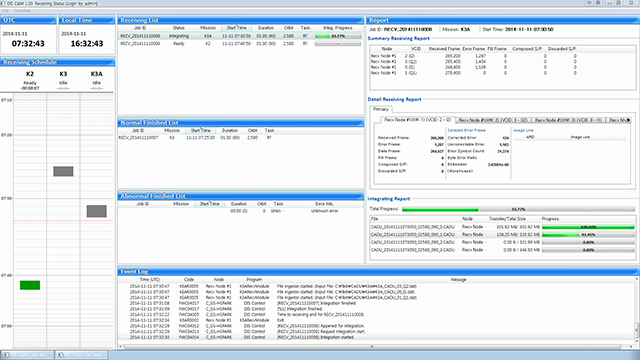Viewport: 640px width, 360px height.
Task: Select job RECV_201411110008 in Receiving List
Action: pyautogui.click(x=241, y=36)
